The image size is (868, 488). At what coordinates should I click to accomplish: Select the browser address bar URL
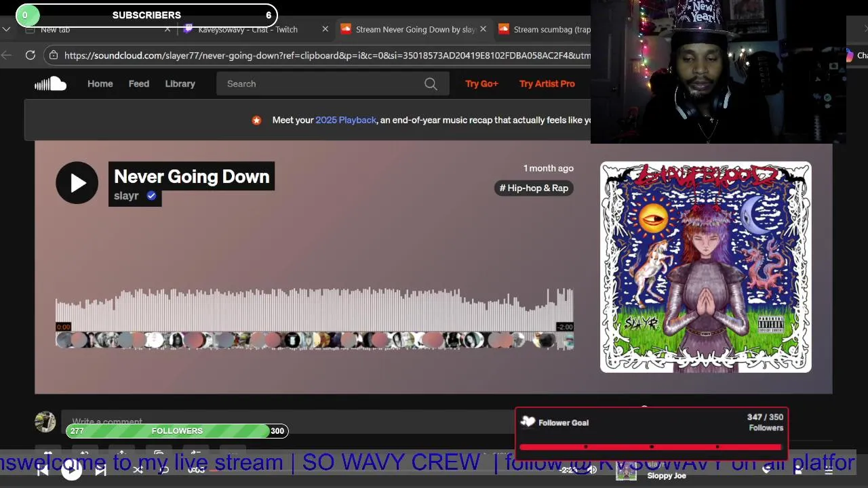click(327, 56)
